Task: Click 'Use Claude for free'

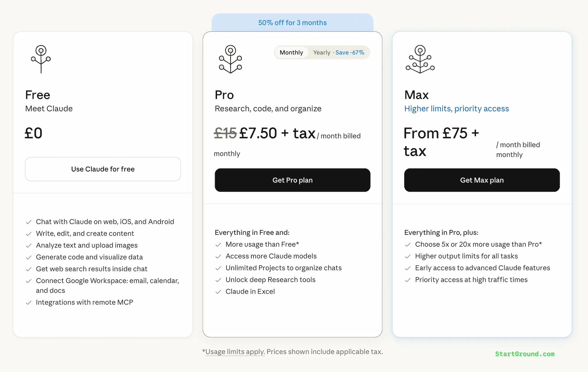Action: [103, 169]
